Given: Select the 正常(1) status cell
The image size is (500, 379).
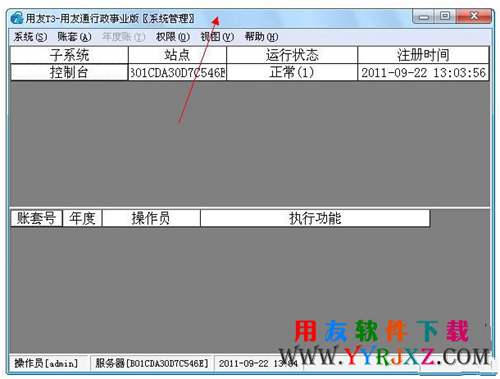Looking at the screenshot, I should [292, 72].
